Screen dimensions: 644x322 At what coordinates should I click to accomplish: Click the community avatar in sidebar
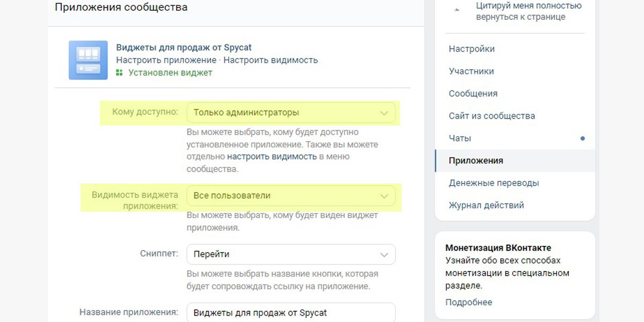pyautogui.click(x=456, y=11)
